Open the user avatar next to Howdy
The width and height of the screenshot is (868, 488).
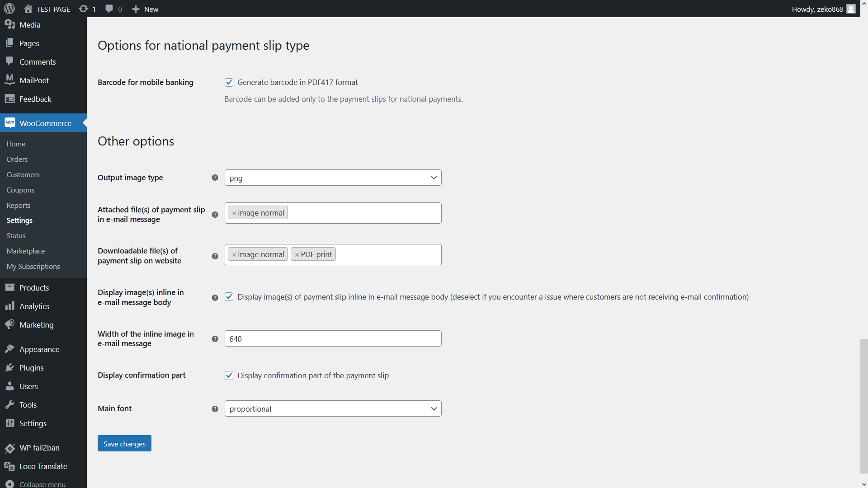pyautogui.click(x=851, y=9)
